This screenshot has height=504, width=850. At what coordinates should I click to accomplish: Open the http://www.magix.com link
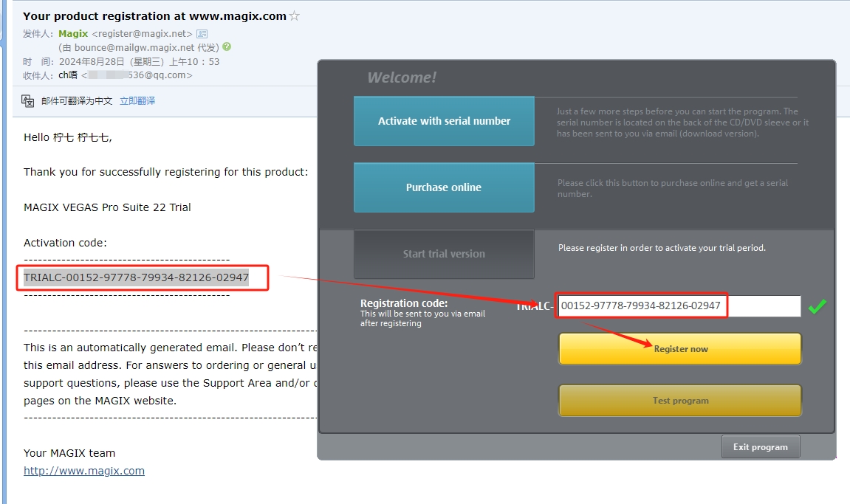point(84,470)
